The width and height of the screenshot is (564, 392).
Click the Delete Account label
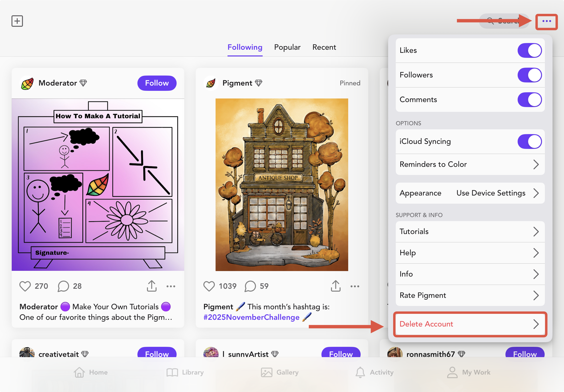coord(426,324)
